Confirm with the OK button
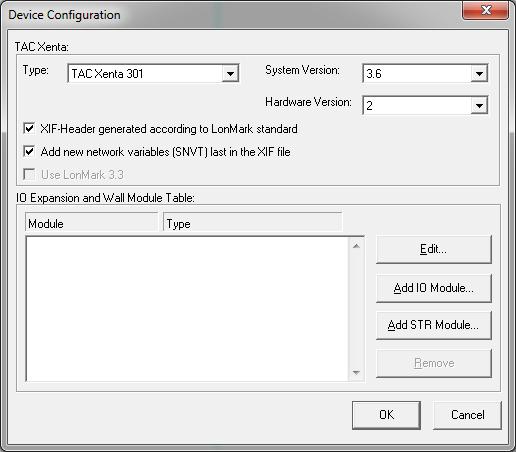The height and width of the screenshot is (452, 516). tap(386, 415)
